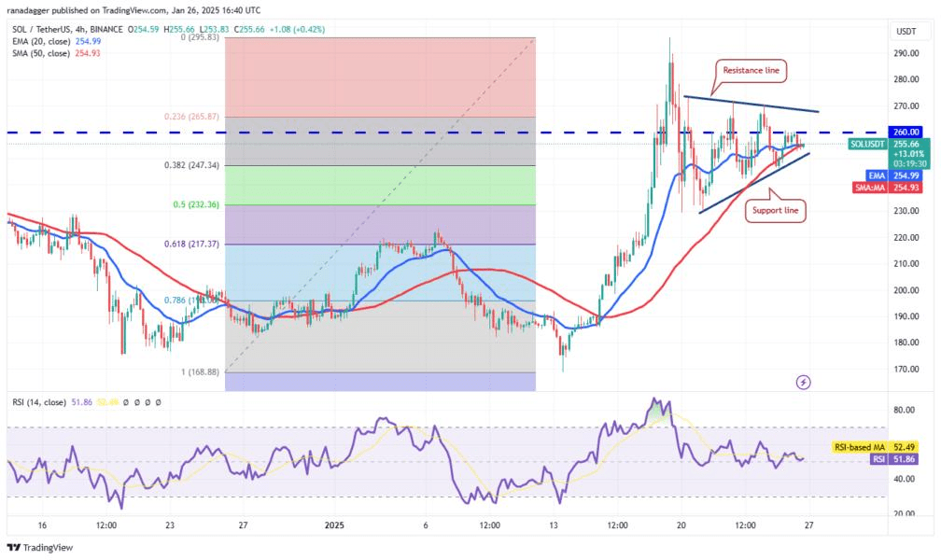Click the lightning bolt icon on the chart

tap(803, 382)
